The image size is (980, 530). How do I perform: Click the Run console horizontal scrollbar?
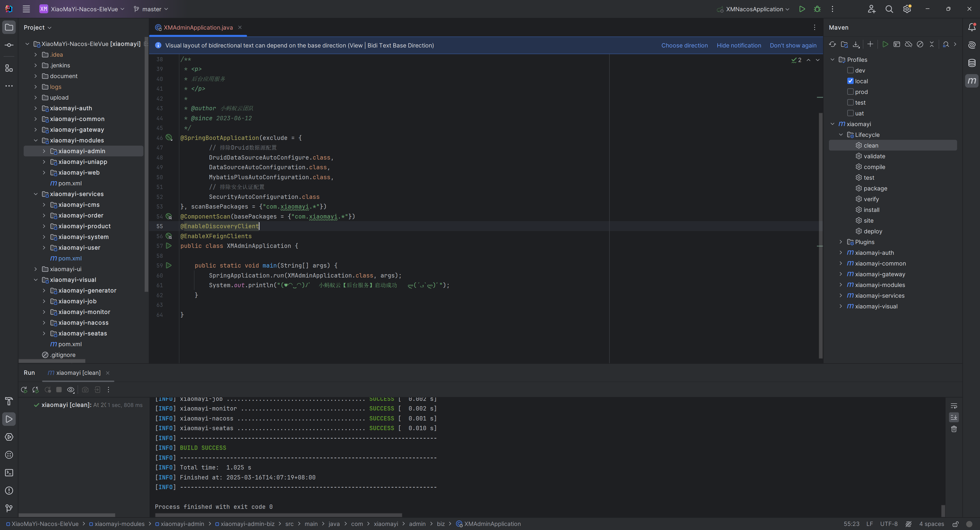coord(278,515)
